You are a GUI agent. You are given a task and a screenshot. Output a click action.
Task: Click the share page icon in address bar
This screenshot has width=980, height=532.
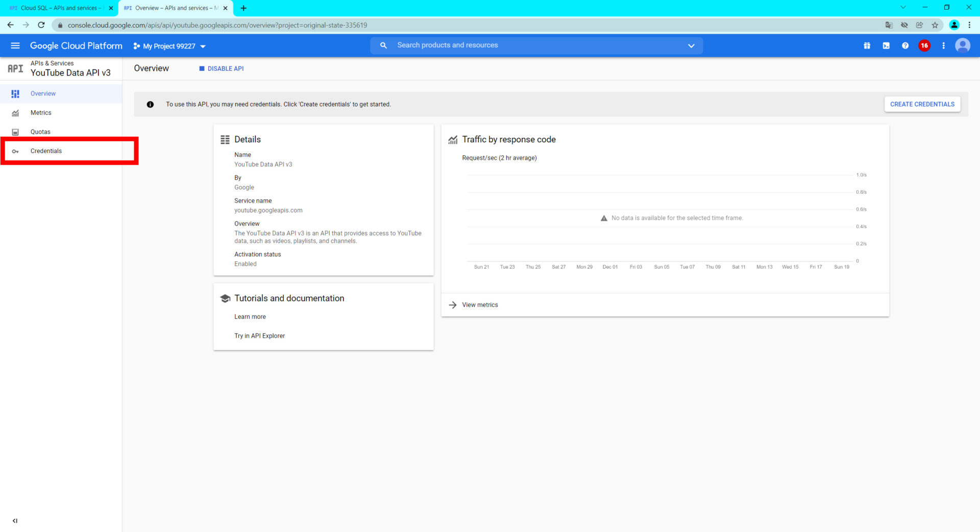pos(920,25)
